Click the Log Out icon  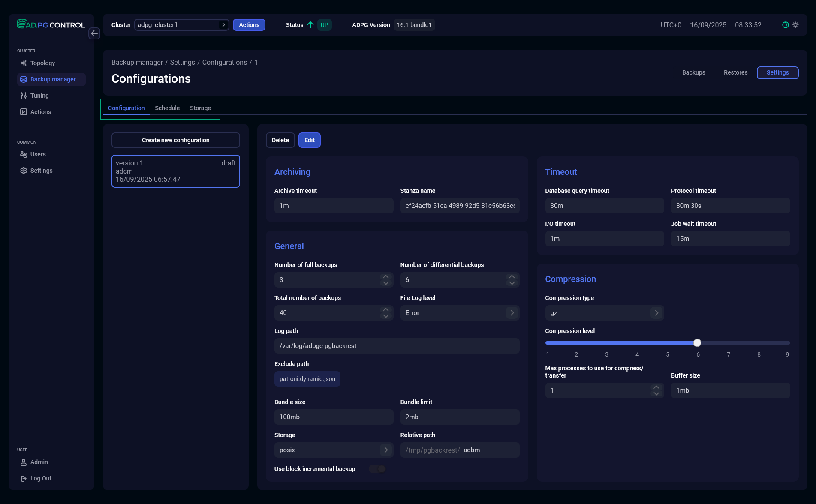[24, 478]
